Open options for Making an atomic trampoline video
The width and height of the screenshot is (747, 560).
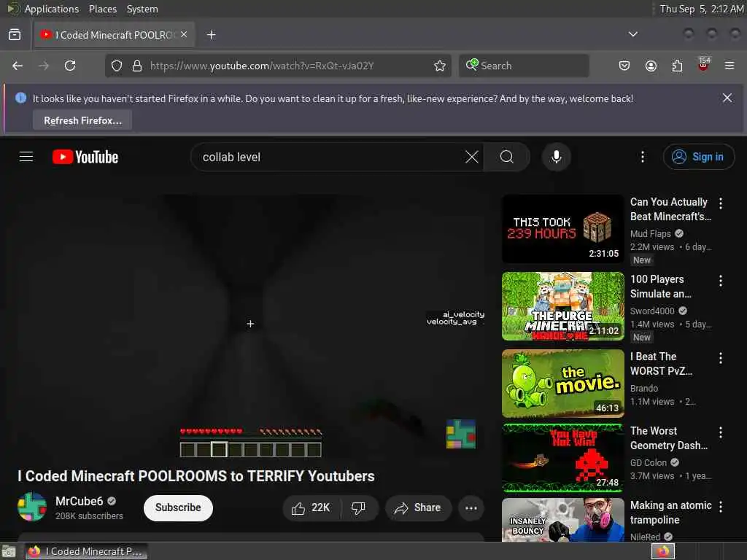[x=721, y=507]
